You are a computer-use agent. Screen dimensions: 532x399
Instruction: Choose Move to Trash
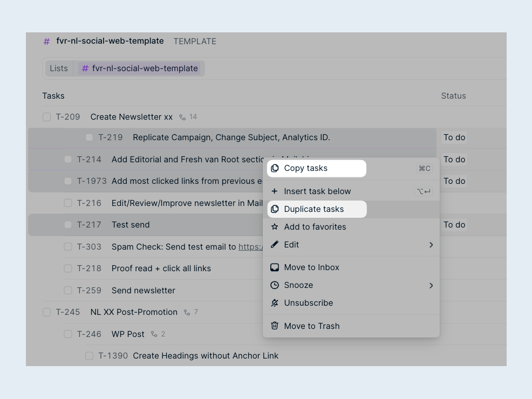(x=351, y=326)
